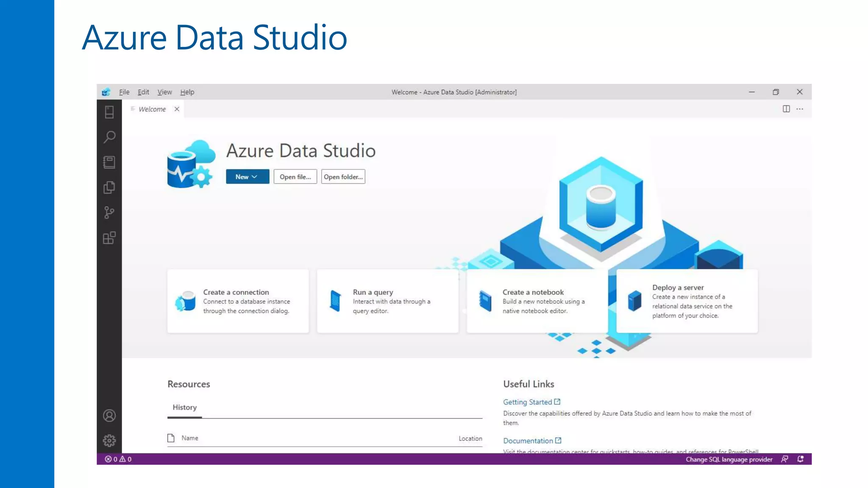Restore down the Azure Data Studio window
The image size is (868, 488).
pyautogui.click(x=776, y=92)
